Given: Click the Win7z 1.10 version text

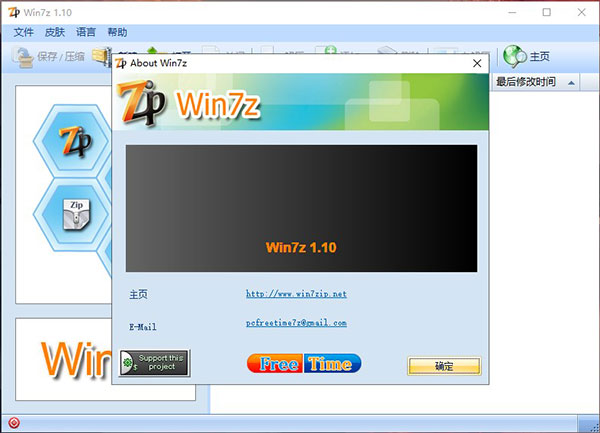Looking at the screenshot, I should coord(301,247).
